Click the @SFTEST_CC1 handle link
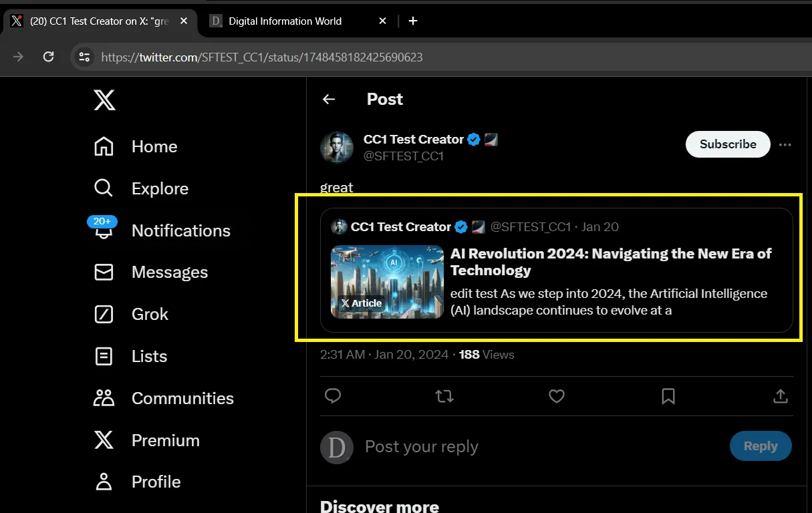This screenshot has width=812, height=513. click(x=404, y=156)
